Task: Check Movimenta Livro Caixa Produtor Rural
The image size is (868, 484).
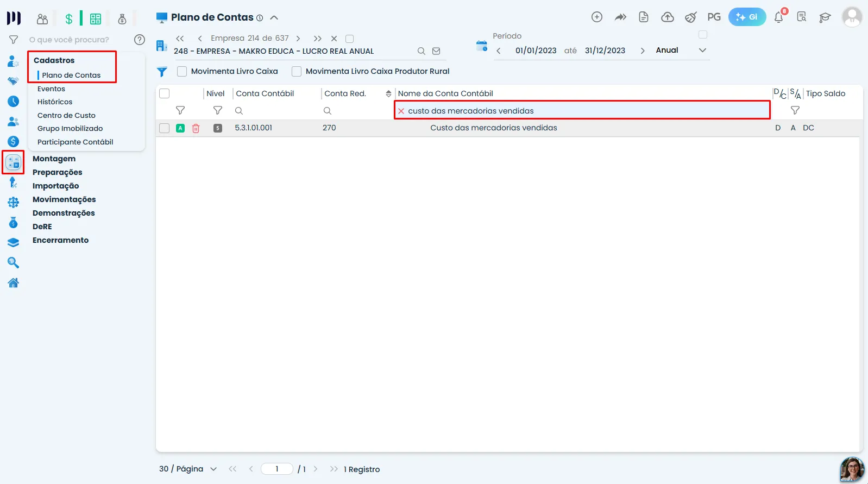Action: click(297, 71)
